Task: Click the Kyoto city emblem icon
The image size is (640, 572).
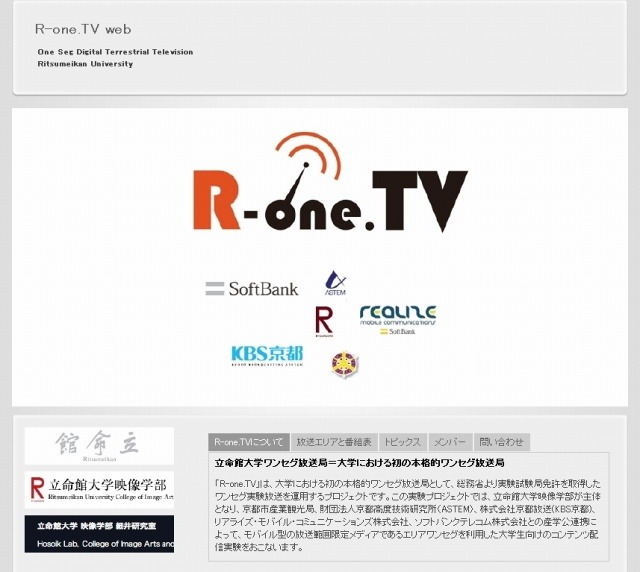Action: pyautogui.click(x=345, y=364)
